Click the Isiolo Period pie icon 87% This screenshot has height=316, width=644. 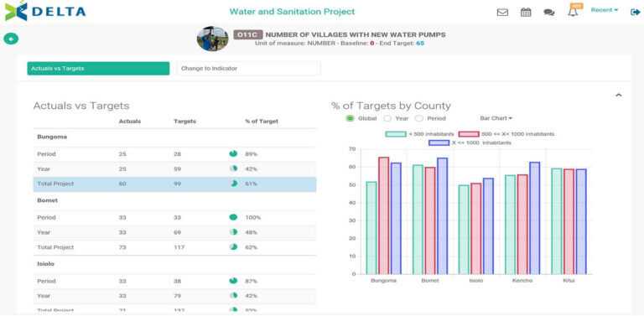pyautogui.click(x=233, y=281)
